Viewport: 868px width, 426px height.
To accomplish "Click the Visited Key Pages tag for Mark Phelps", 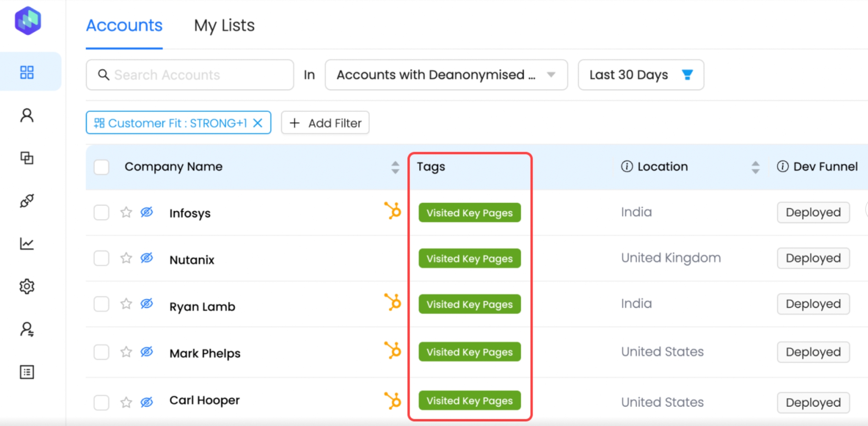I will [469, 352].
